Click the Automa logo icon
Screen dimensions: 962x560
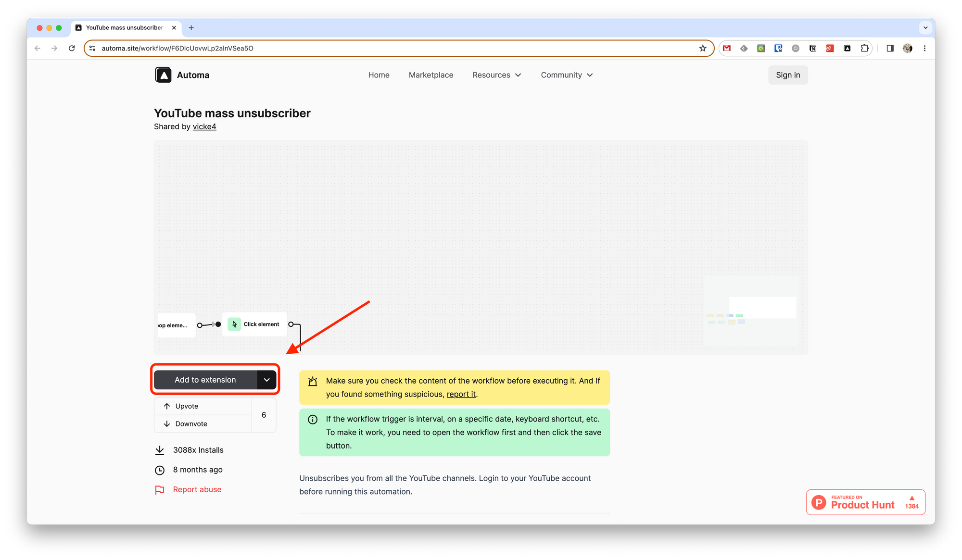163,75
